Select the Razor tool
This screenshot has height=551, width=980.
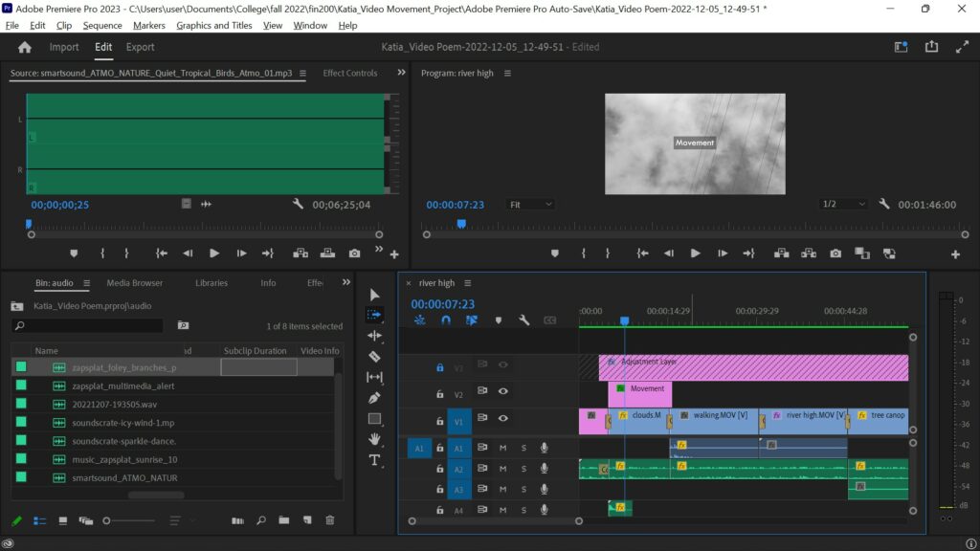pos(374,357)
